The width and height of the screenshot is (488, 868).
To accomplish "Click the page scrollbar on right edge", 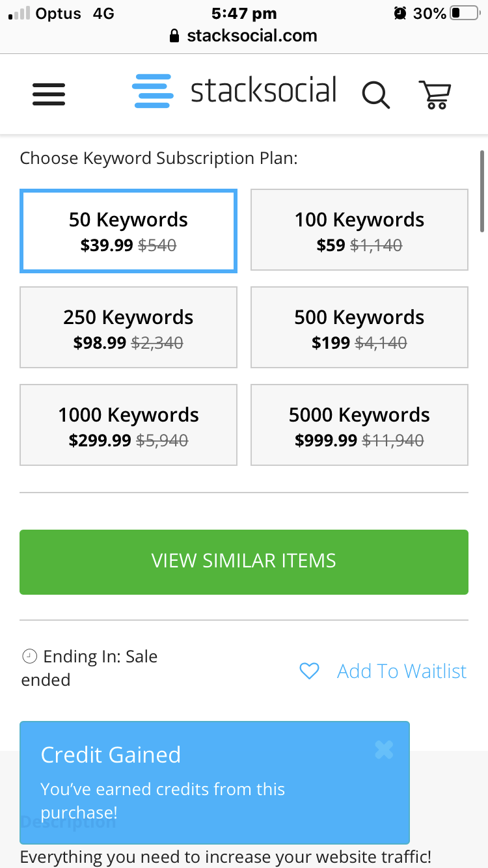I will (482, 191).
